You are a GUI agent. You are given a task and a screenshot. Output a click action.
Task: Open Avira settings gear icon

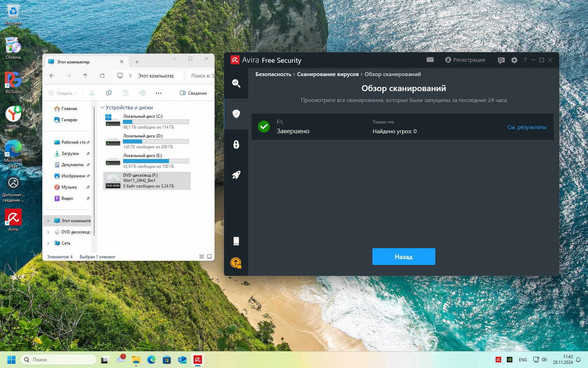click(514, 60)
